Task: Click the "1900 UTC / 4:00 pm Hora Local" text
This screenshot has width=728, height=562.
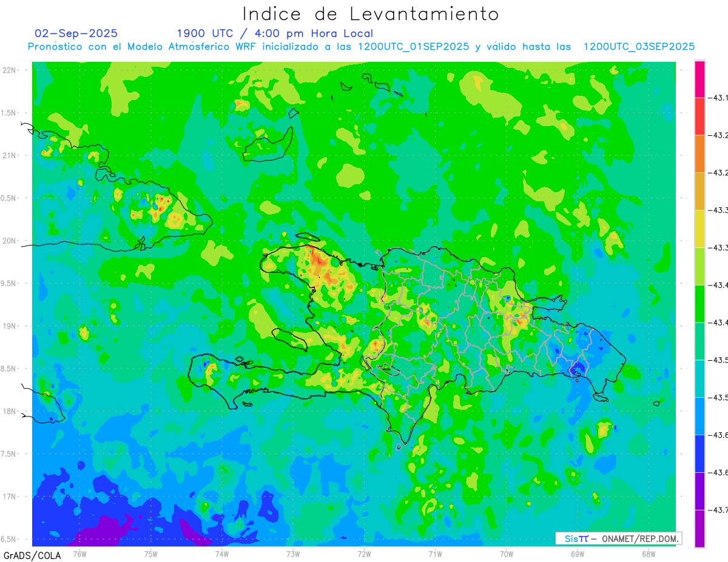Action: tap(275, 33)
